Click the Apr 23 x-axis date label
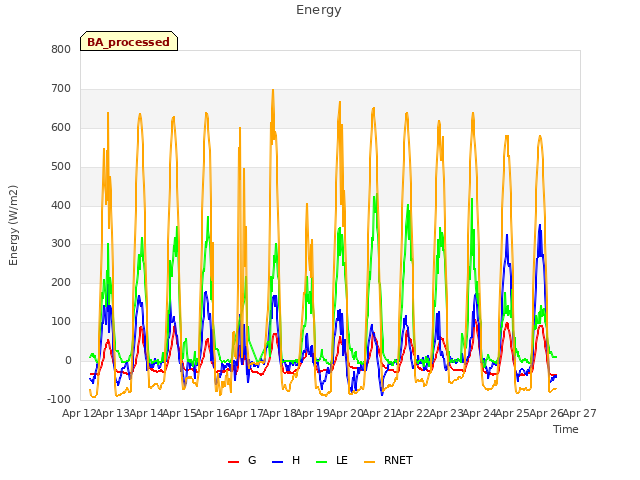The image size is (640, 480). (x=446, y=413)
